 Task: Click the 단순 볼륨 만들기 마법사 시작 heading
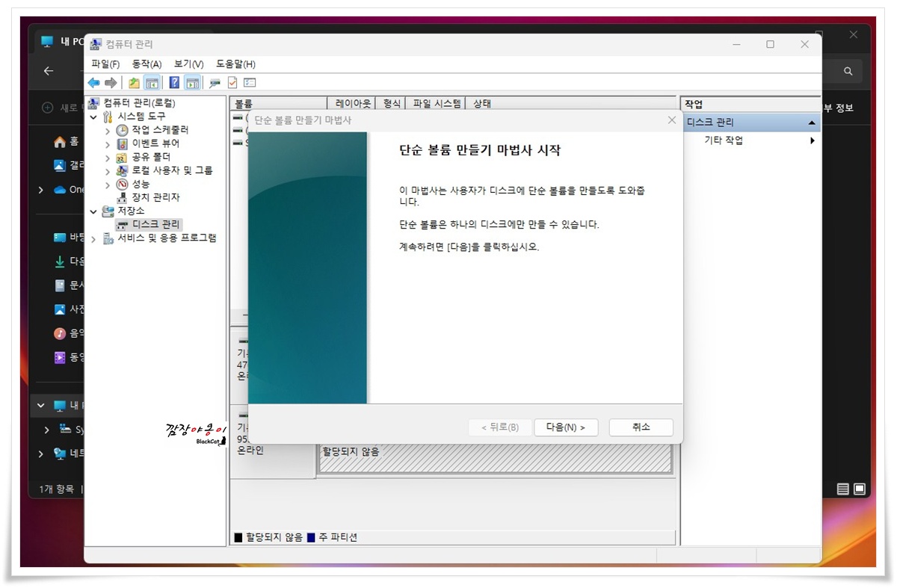click(480, 150)
